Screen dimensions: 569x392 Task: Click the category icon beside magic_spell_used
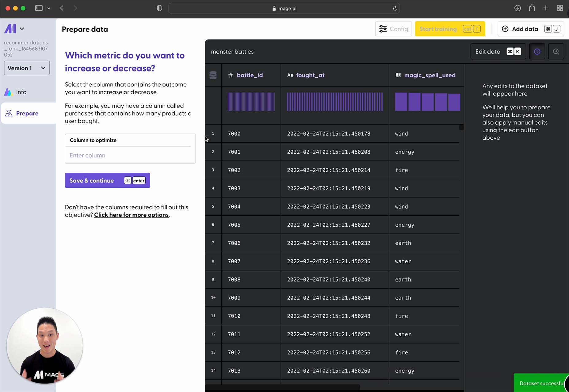[x=398, y=75]
